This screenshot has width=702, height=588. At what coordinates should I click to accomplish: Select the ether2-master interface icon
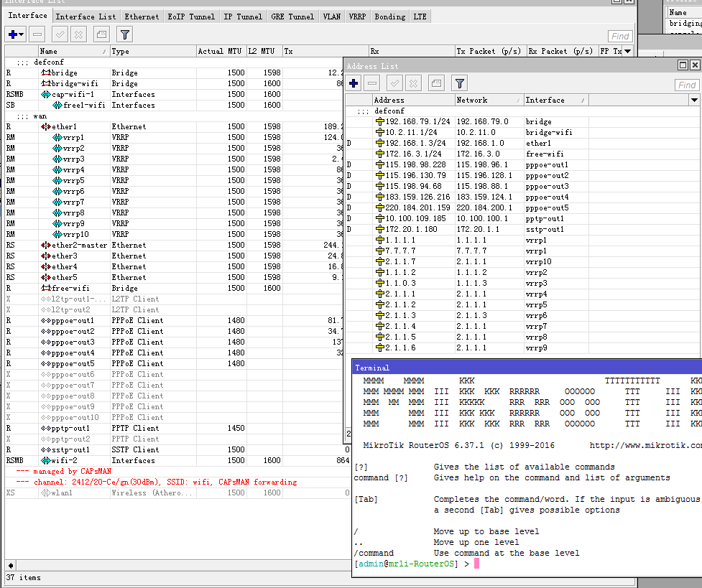(46, 246)
